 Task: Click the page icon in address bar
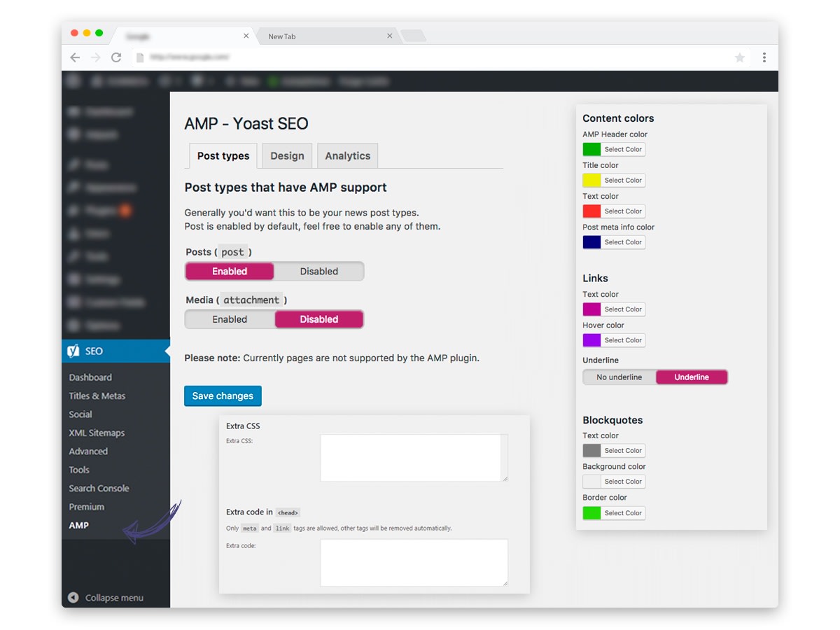pos(139,57)
